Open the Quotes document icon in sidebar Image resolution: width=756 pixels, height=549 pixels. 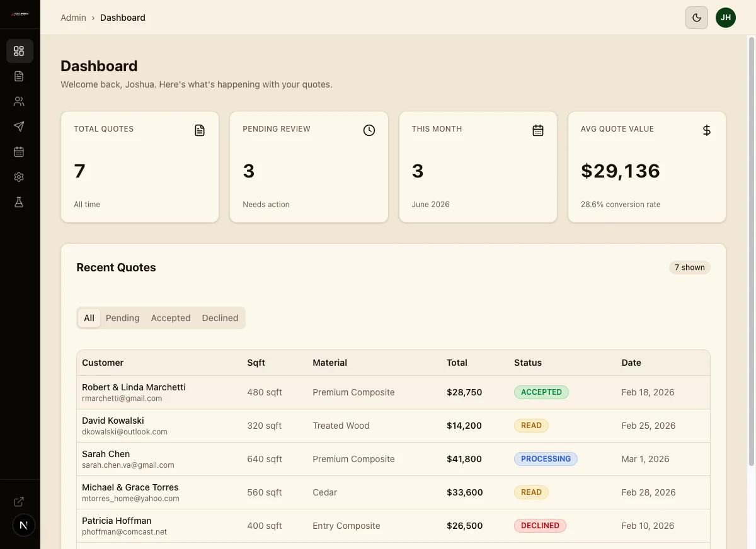click(19, 76)
